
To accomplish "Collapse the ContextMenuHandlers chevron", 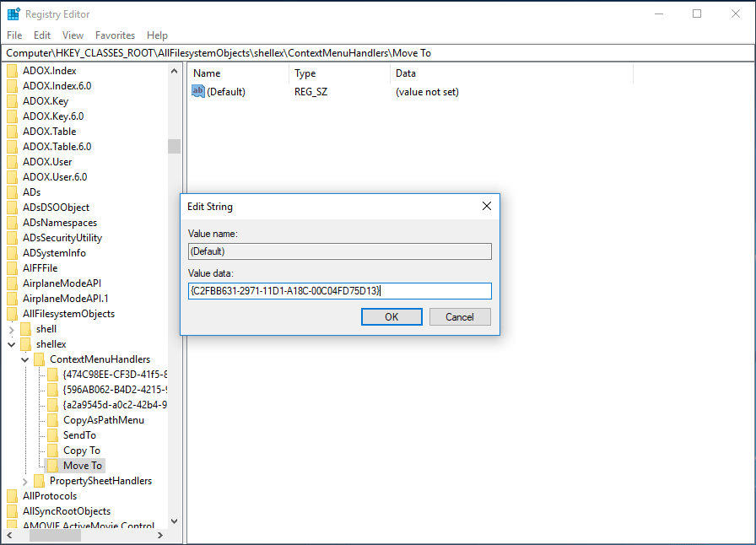I will (x=25, y=359).
